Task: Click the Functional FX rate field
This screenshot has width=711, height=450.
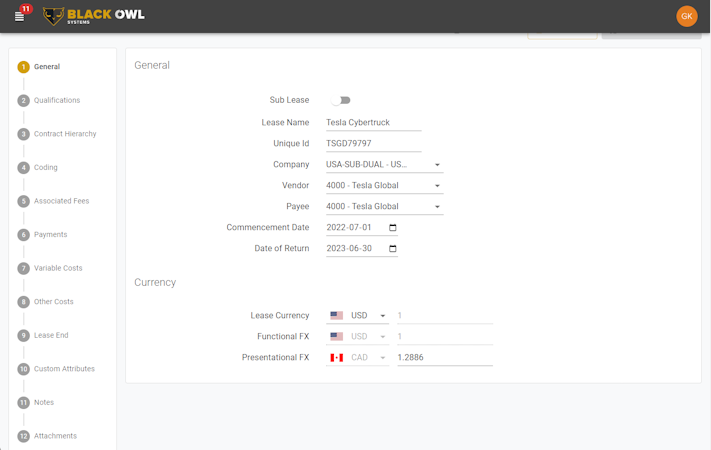Action: pyautogui.click(x=445, y=336)
